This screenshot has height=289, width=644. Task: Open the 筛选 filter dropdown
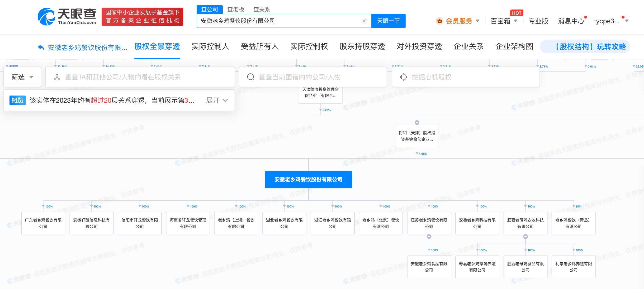[22, 77]
